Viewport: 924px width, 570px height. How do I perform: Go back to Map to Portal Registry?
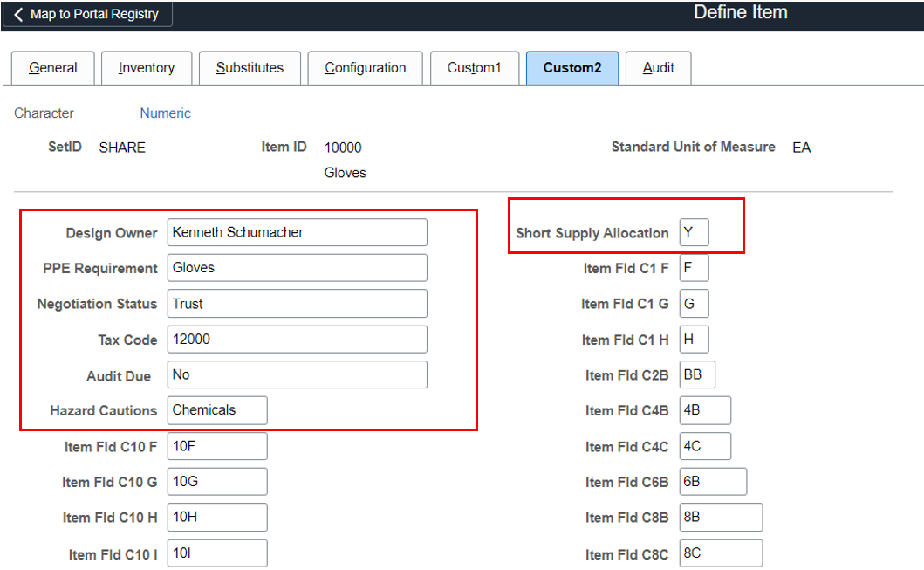tap(92, 14)
